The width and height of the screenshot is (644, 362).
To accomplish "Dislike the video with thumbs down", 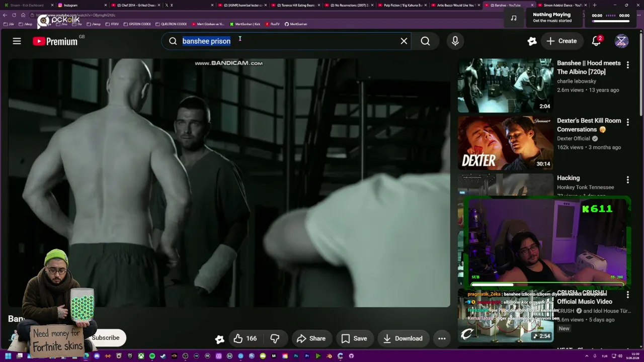I will tap(275, 338).
